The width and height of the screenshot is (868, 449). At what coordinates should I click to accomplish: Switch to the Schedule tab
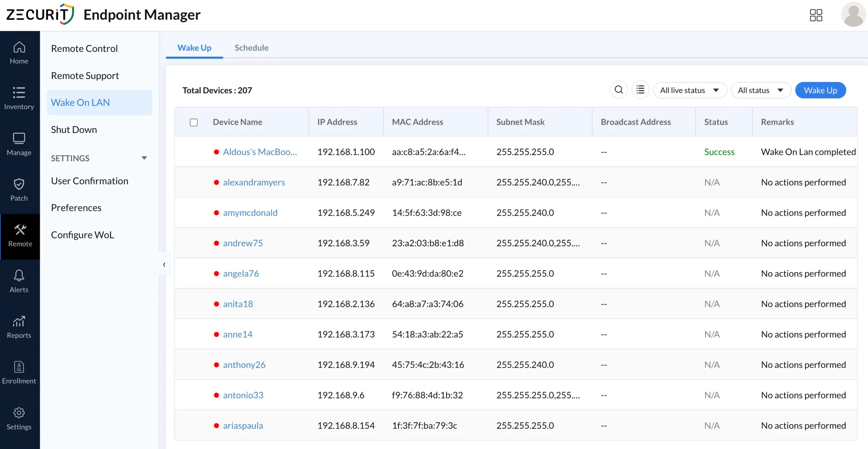252,48
